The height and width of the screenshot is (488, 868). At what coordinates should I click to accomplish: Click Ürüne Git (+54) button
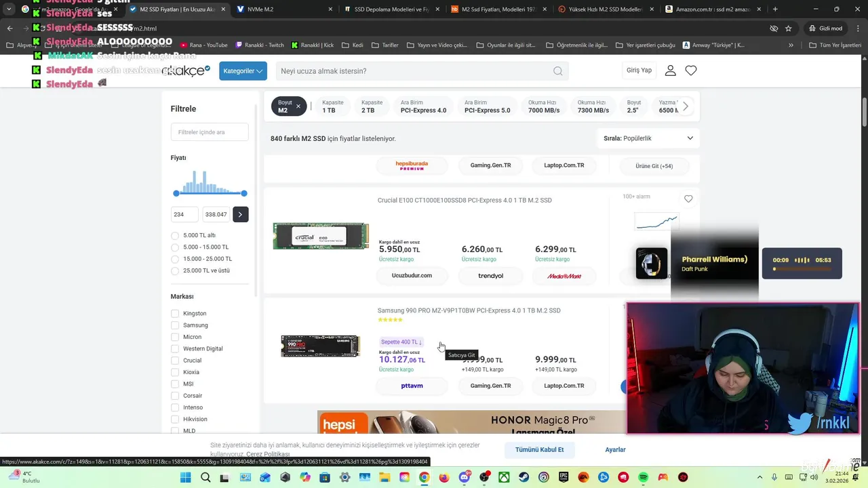click(x=654, y=166)
